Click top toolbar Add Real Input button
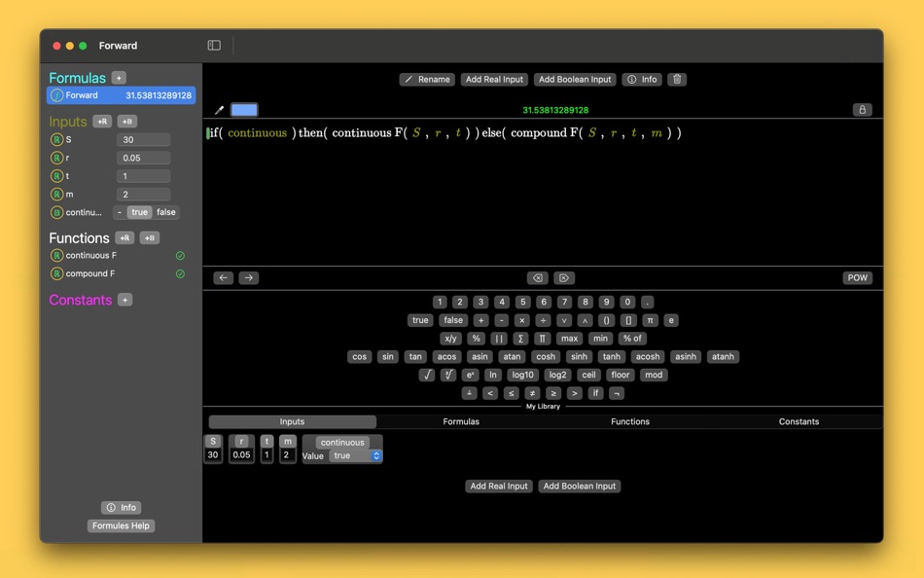Screen dimensions: 924x578 click(494, 79)
